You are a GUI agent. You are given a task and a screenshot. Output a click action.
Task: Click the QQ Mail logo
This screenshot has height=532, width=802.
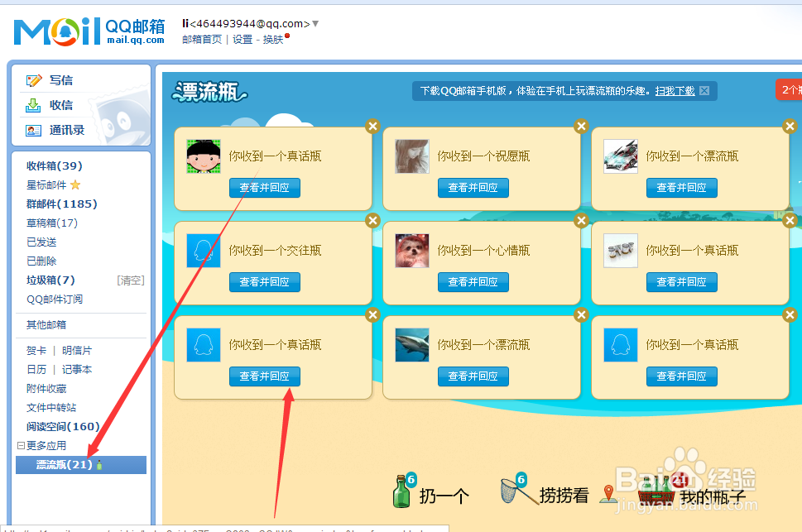click(x=89, y=31)
